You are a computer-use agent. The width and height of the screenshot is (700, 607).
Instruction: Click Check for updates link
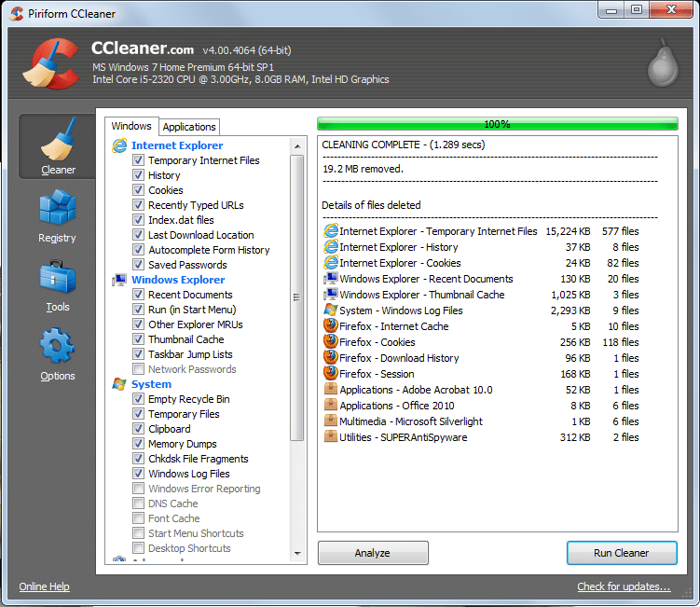point(624,586)
